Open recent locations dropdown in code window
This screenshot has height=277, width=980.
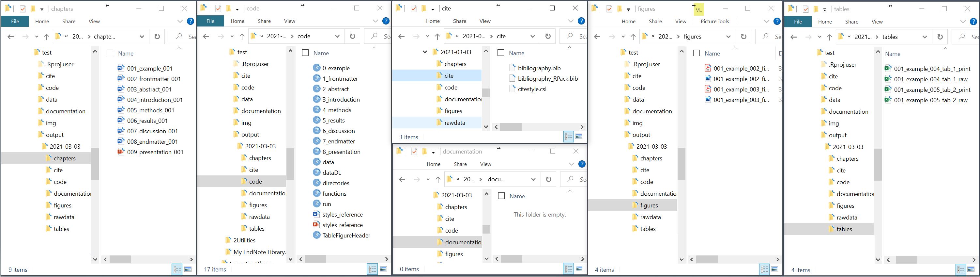[232, 36]
